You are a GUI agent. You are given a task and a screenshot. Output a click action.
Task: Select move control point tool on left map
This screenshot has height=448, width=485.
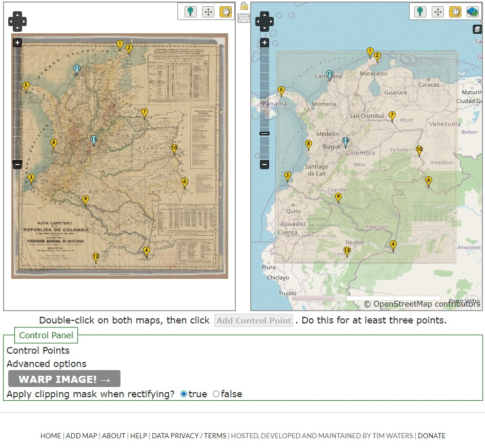click(208, 12)
